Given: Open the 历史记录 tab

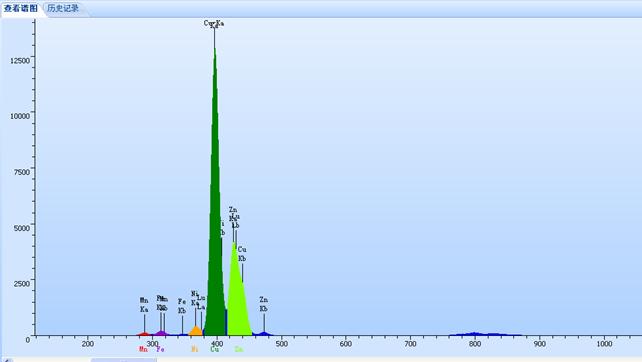Looking at the screenshot, I should (x=63, y=8).
